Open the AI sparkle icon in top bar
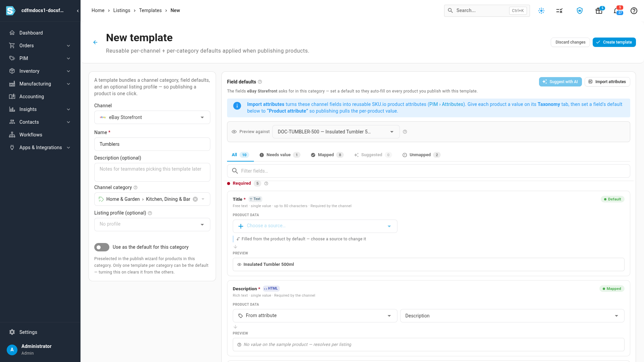644x362 pixels. coord(541,11)
